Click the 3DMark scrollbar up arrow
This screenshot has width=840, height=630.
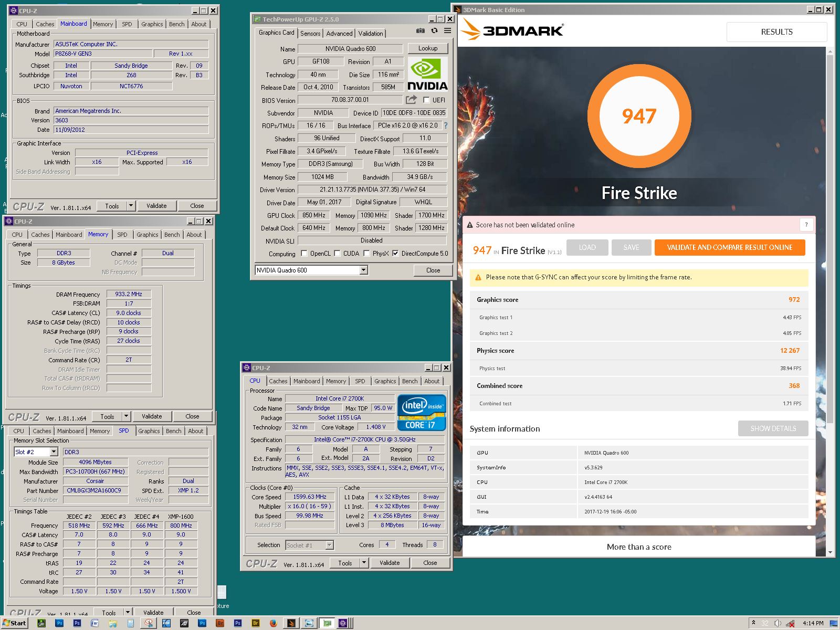(830, 51)
